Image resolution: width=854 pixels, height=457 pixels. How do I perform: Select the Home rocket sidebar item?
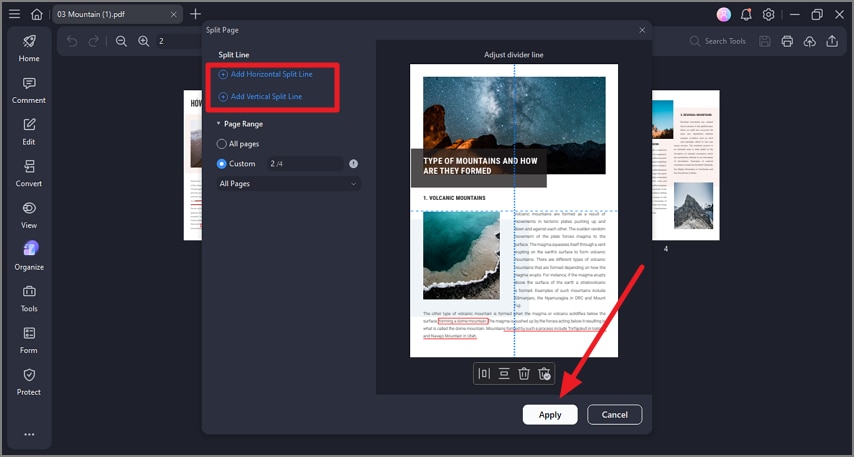(x=29, y=48)
